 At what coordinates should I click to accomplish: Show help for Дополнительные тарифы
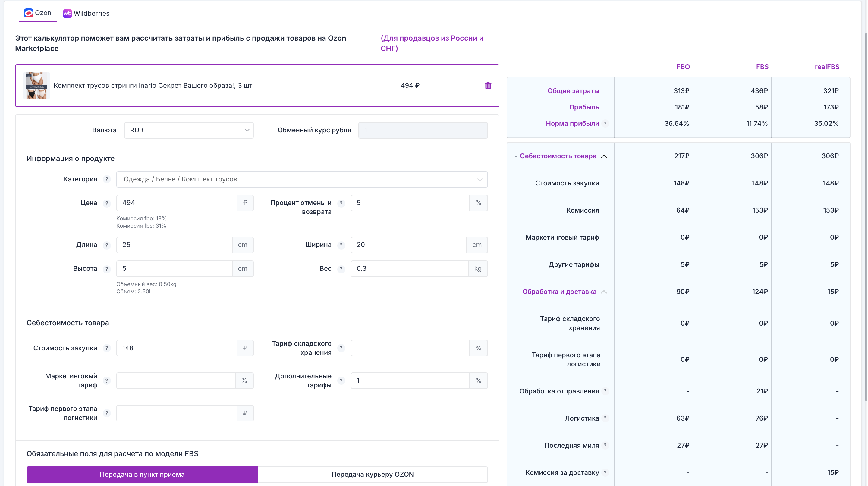point(341,381)
